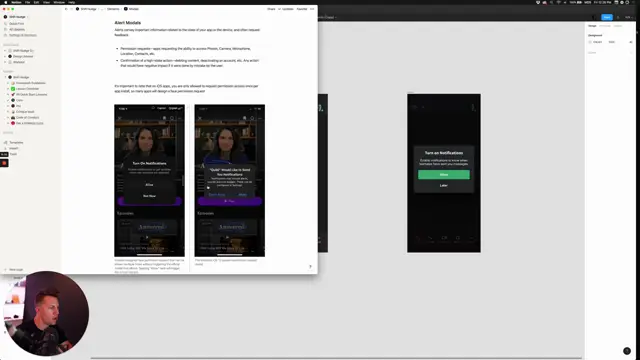Screen dimensions: 640x360
Task: Expand the collapsed breadcrumb ellipsis
Action: point(102,9)
